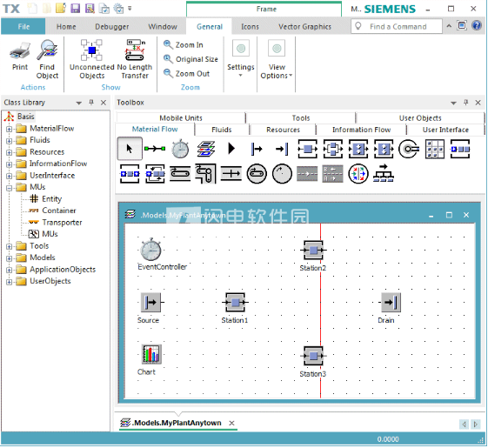
Task: Pick the FlowControl icon in Toolbox
Action: pyautogui.click(x=384, y=174)
